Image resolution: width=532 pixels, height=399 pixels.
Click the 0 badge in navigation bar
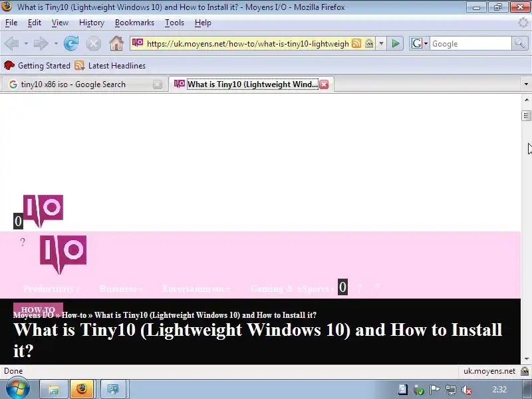(x=342, y=287)
